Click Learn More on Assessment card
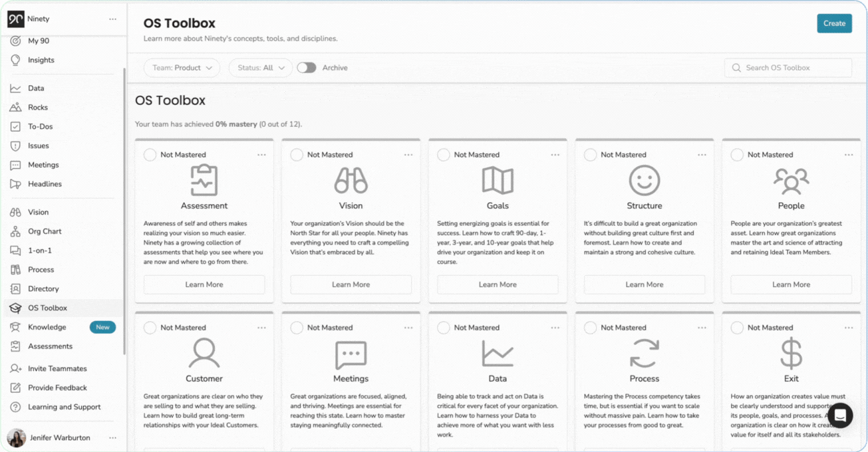Viewport: 868px width, 452px height. [204, 284]
